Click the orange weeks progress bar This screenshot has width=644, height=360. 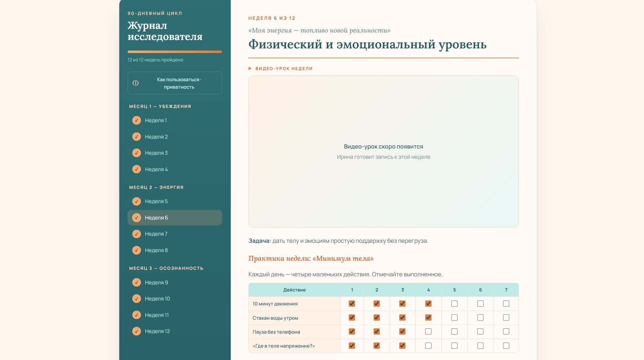coord(175,52)
